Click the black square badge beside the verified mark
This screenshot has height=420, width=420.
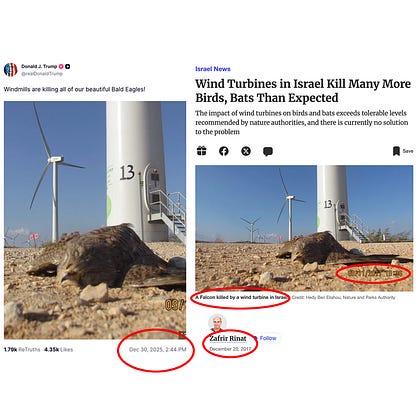(x=68, y=66)
